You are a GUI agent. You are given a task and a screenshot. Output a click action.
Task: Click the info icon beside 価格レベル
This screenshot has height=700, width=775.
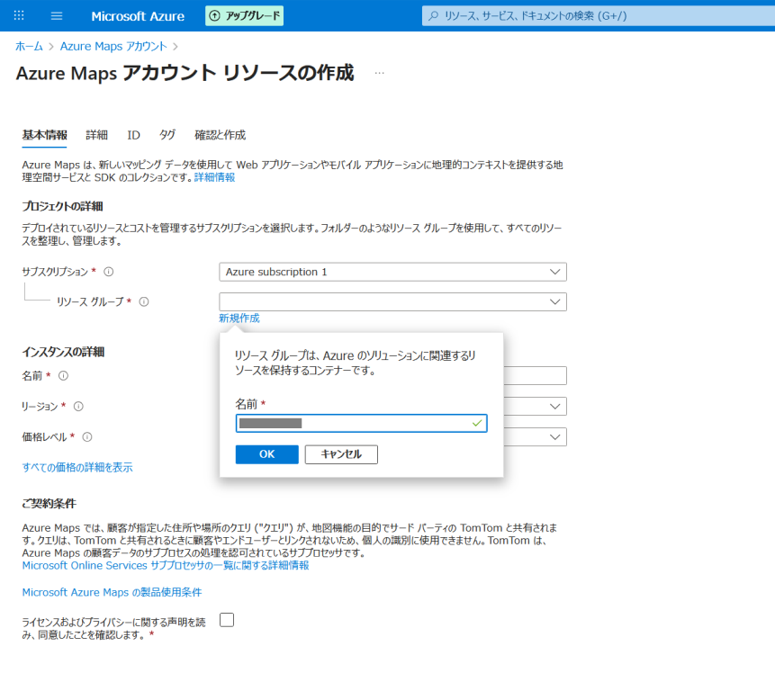click(x=87, y=437)
